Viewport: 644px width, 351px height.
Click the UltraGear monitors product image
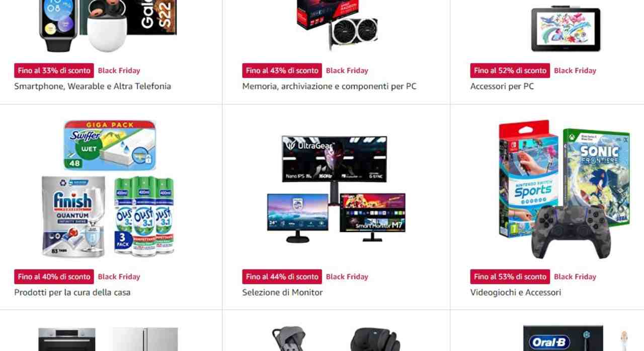(336, 188)
